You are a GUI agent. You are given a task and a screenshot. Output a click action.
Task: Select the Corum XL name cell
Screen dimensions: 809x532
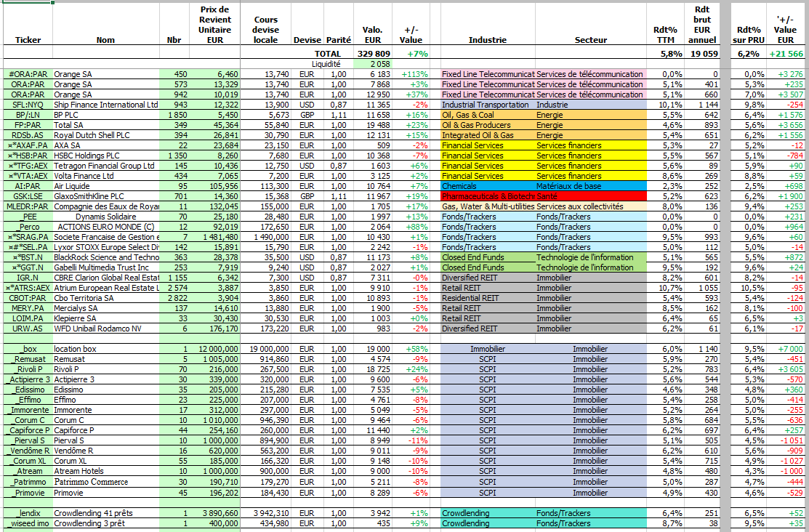106,462
